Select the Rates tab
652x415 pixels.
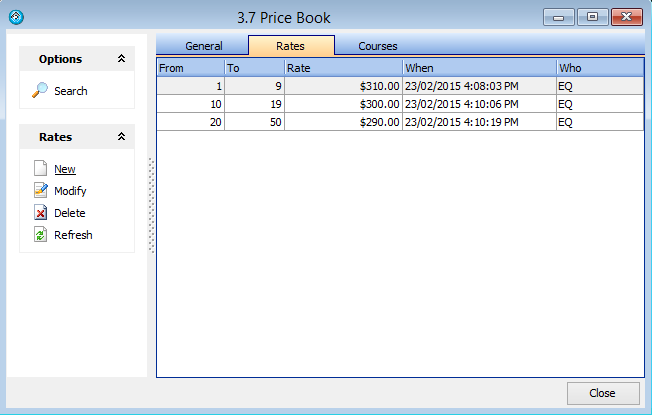coord(290,46)
